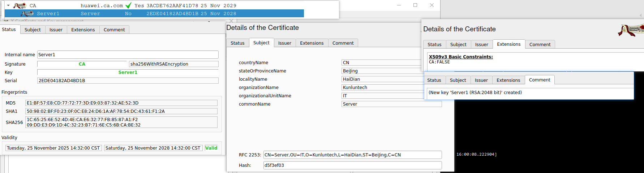Screen dimensions: 644x173
Task: Click the Internal name field containing Server1
Action: coord(128,54)
